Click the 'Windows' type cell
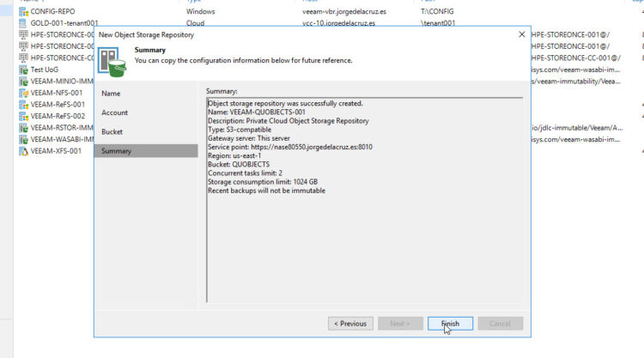This screenshot has height=358, width=644. coord(200,11)
